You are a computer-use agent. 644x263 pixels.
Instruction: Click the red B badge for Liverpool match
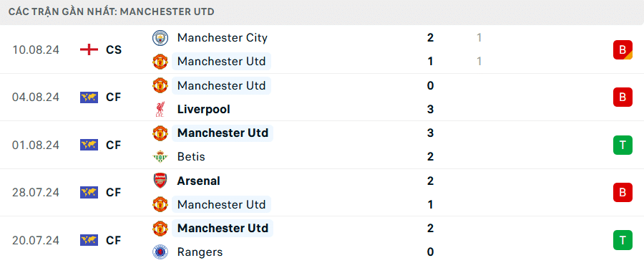coord(623,97)
